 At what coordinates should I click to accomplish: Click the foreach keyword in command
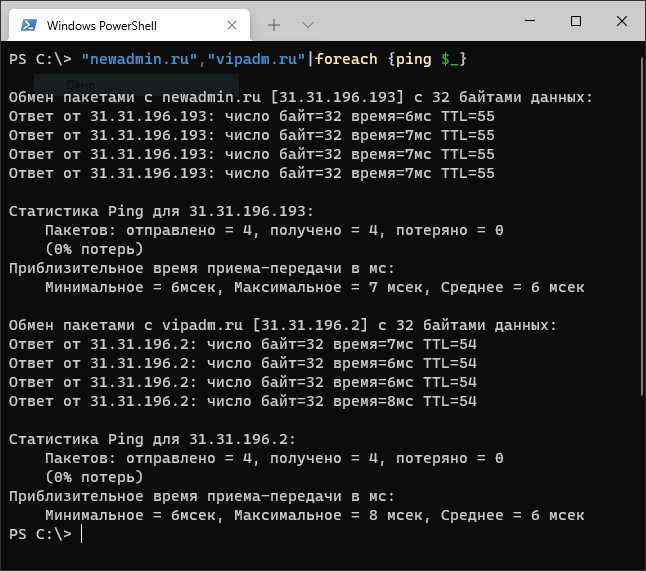[346, 59]
